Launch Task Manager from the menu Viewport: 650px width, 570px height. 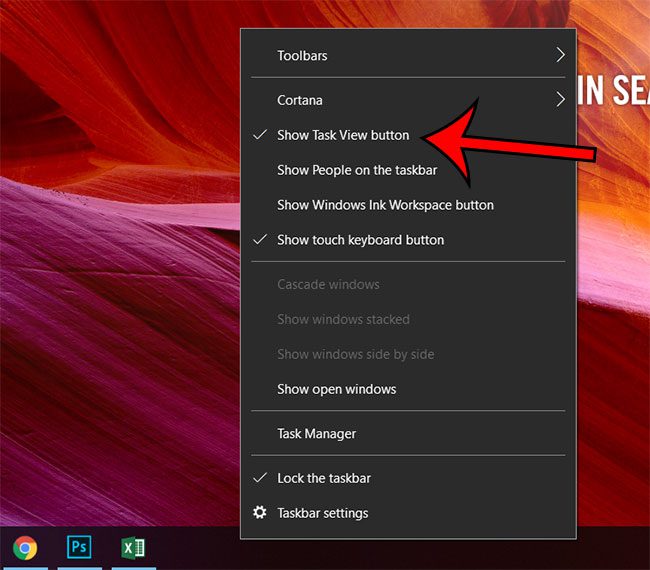[x=408, y=434]
